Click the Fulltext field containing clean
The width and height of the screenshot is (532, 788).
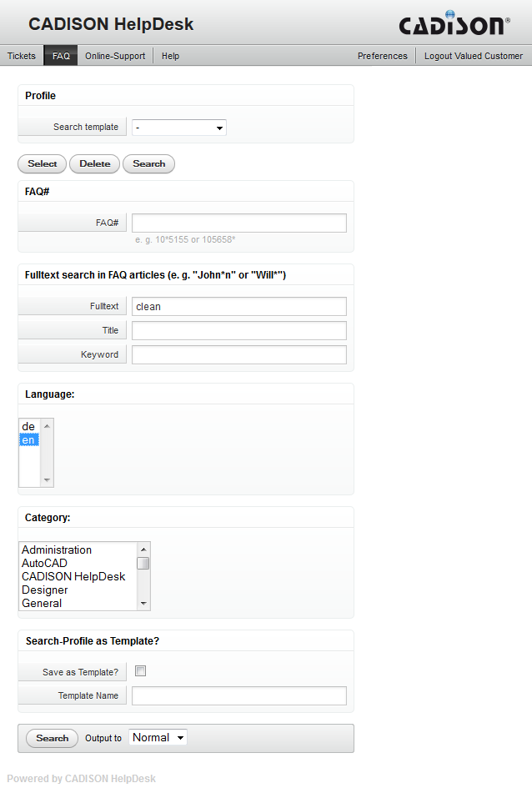[239, 307]
